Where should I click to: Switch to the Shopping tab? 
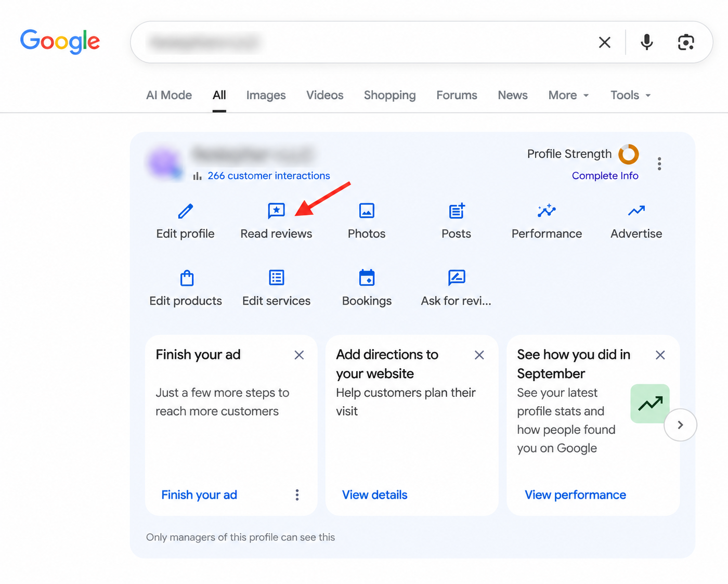tap(390, 95)
